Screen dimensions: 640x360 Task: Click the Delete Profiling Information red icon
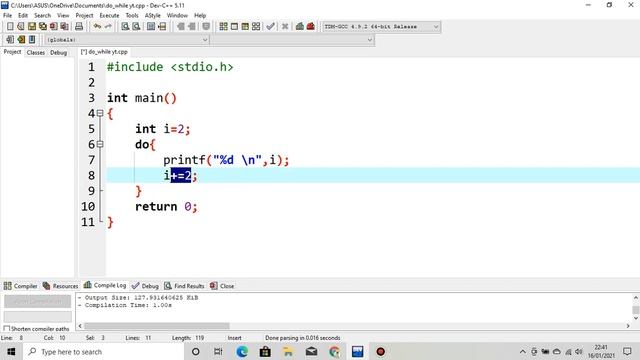coord(311,27)
